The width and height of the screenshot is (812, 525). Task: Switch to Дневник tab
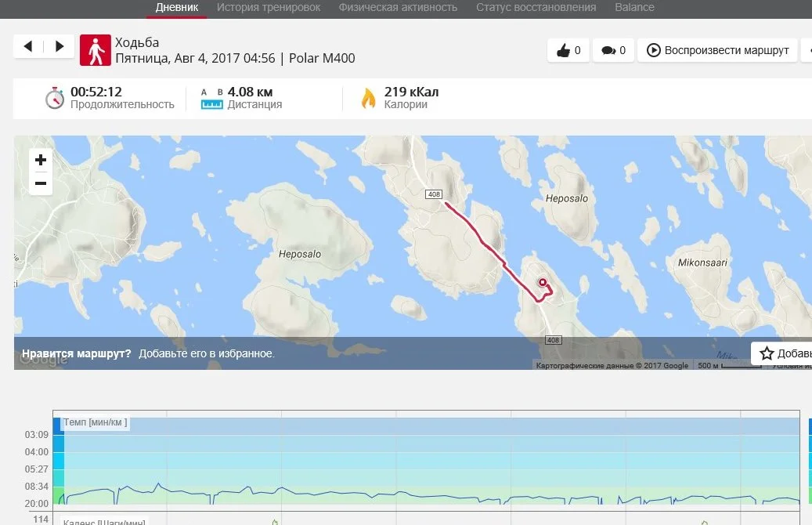(177, 8)
